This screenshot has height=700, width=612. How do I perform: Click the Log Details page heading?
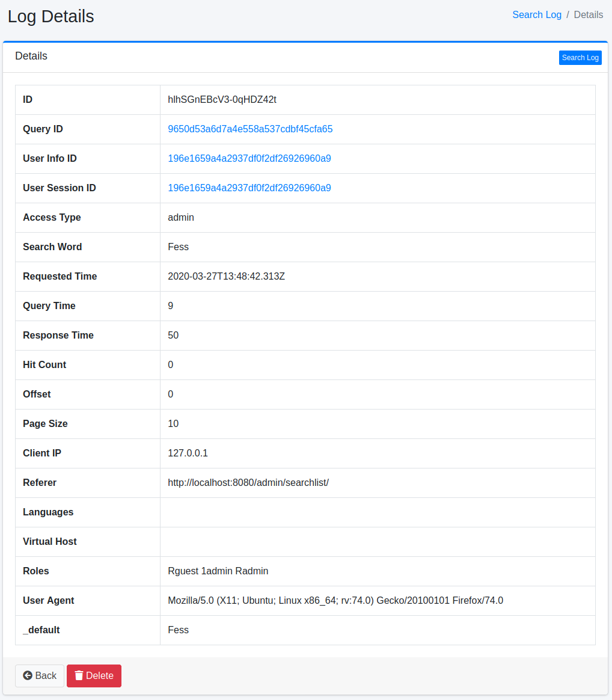51,16
